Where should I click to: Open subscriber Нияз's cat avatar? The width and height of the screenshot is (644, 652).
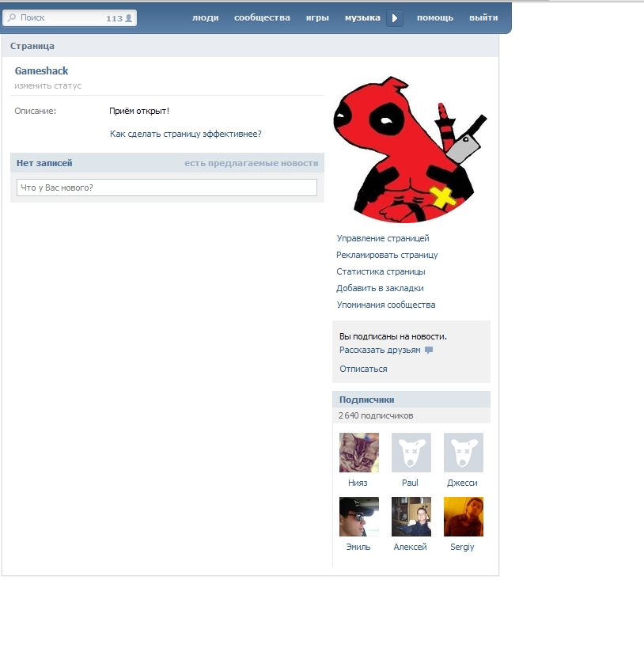pyautogui.click(x=359, y=453)
